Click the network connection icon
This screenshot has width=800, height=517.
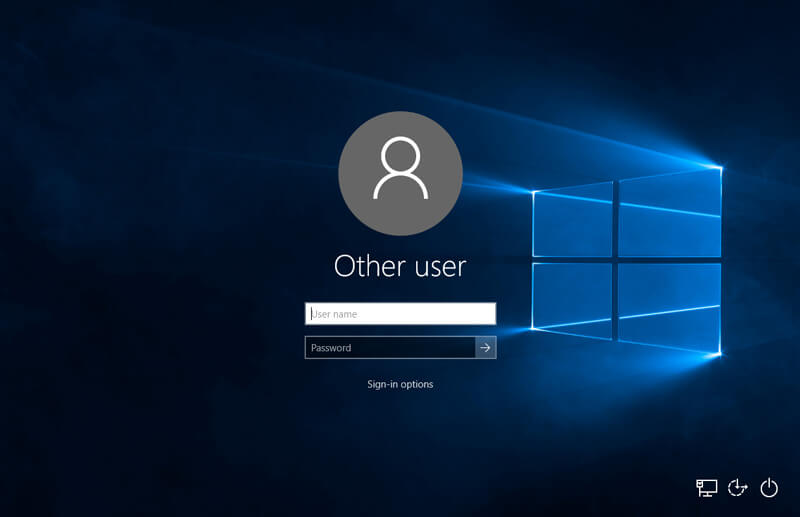(707, 488)
